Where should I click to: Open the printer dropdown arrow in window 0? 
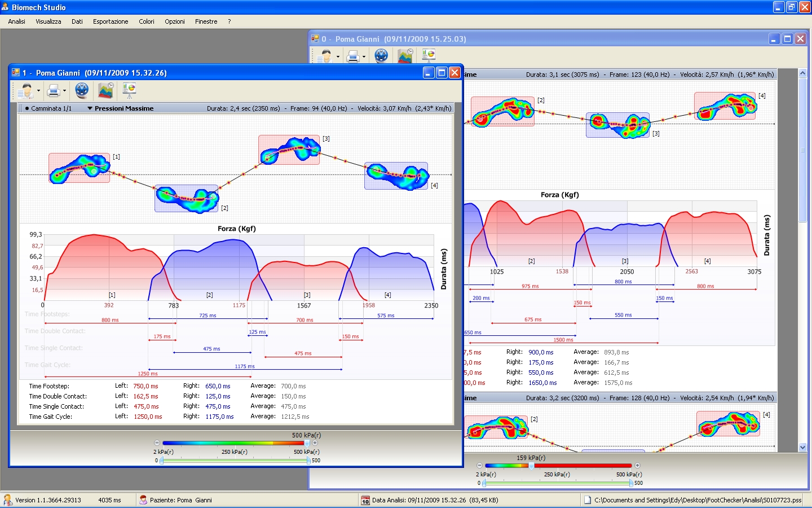[x=364, y=56]
